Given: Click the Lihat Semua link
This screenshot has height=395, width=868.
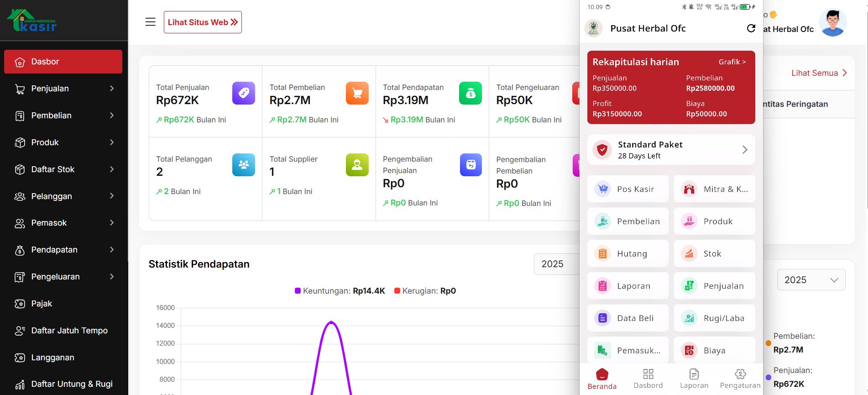Looking at the screenshot, I should point(819,73).
